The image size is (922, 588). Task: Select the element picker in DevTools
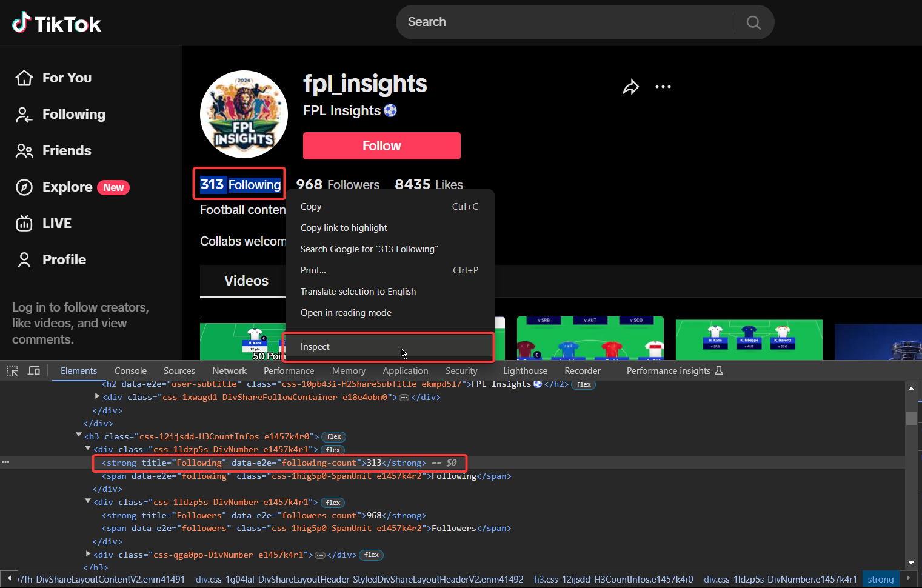point(12,370)
